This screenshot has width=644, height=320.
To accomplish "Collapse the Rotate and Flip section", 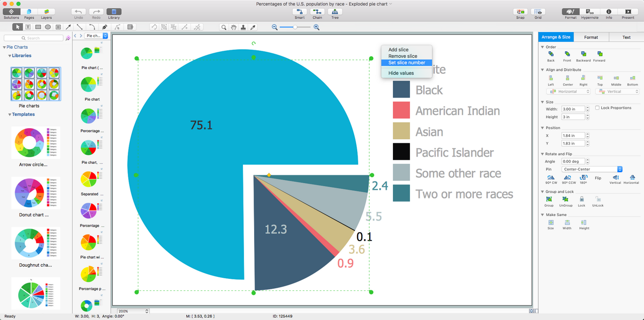I will click(x=542, y=154).
